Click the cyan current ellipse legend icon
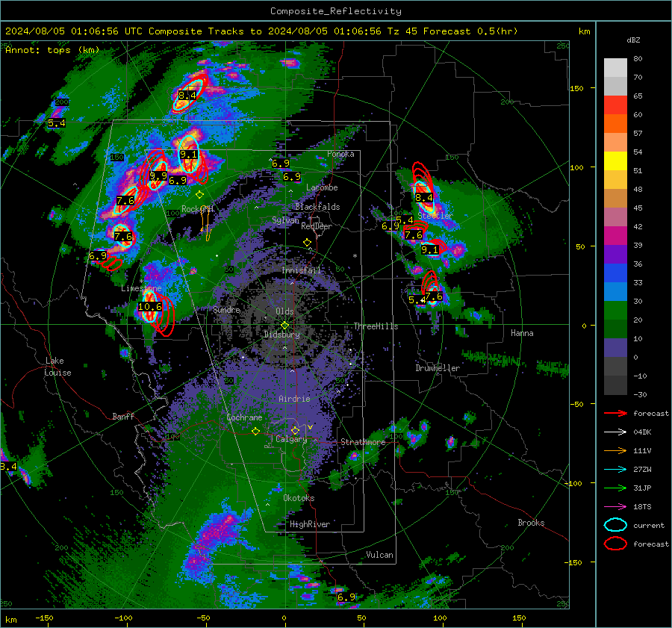 point(615,525)
